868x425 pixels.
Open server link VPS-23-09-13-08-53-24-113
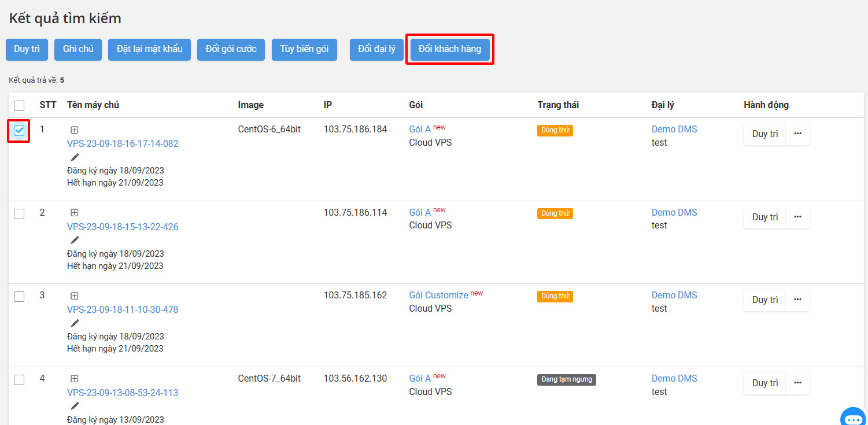click(123, 393)
